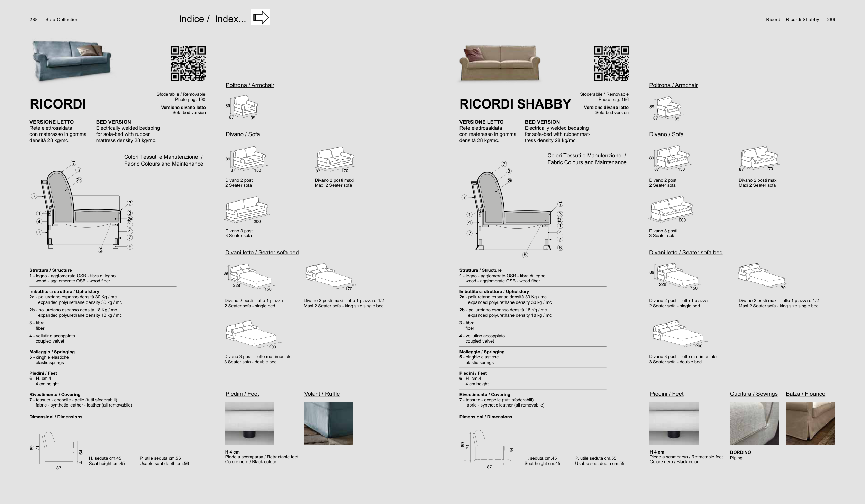The height and width of the screenshot is (504, 865).
Task: Click the Ricordi 3 seater sofa drawing
Action: click(x=247, y=209)
